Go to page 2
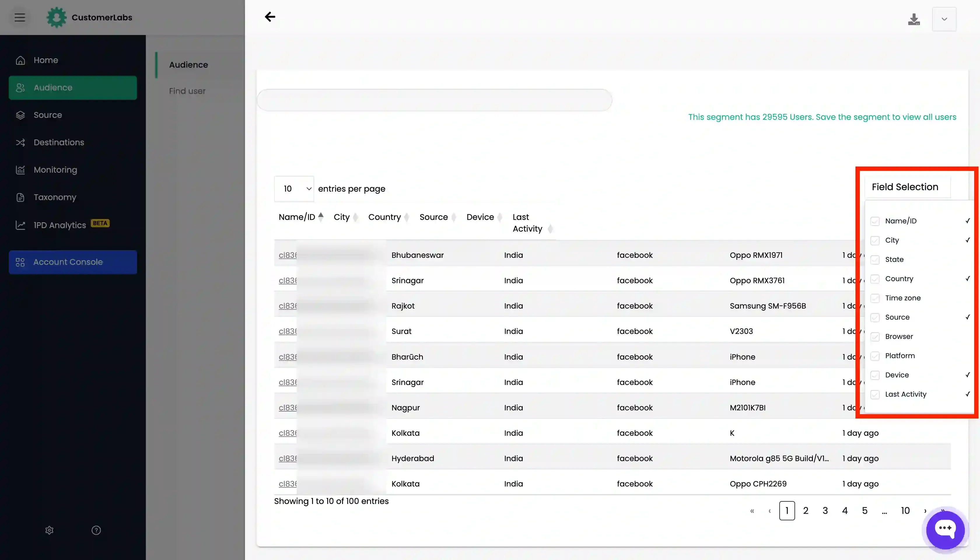The height and width of the screenshot is (560, 980). click(806, 511)
